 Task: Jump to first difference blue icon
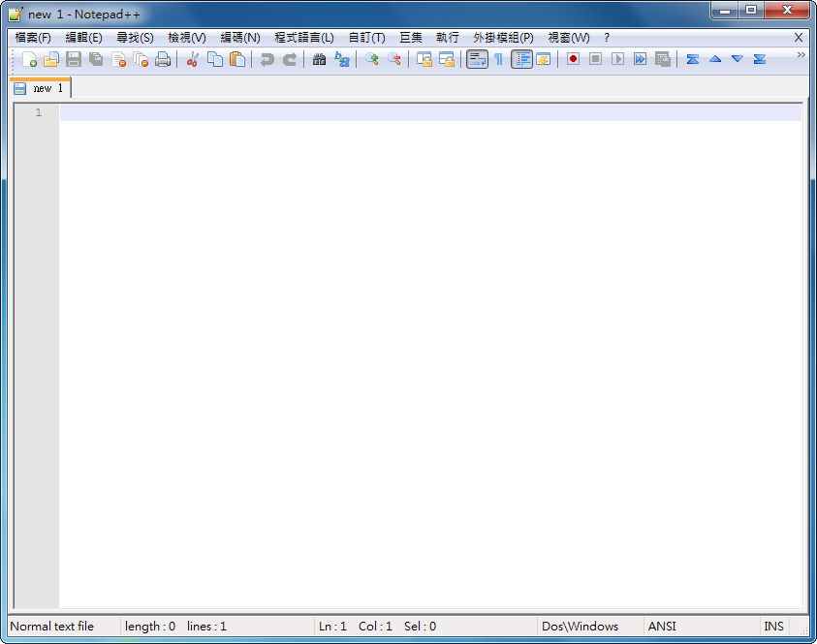[693, 59]
